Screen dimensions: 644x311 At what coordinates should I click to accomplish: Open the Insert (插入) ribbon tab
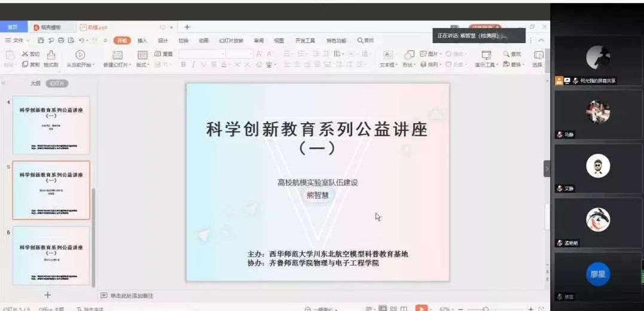point(142,41)
